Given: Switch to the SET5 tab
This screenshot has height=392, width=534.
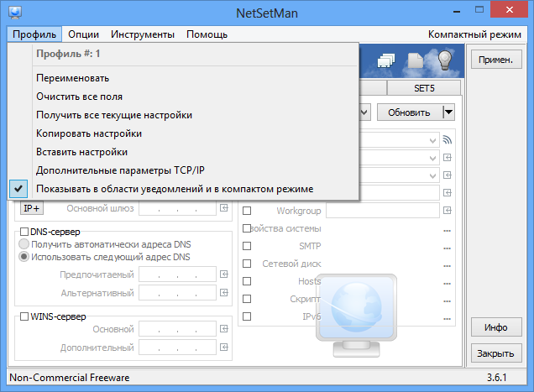Looking at the screenshot, I should pos(424,88).
